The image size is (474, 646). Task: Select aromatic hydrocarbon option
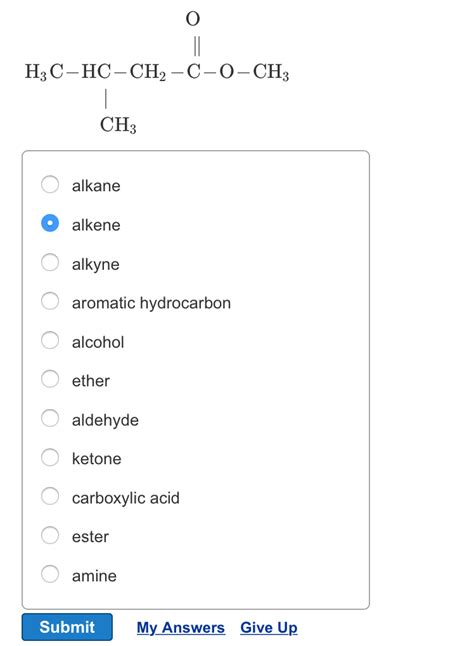[x=50, y=301]
